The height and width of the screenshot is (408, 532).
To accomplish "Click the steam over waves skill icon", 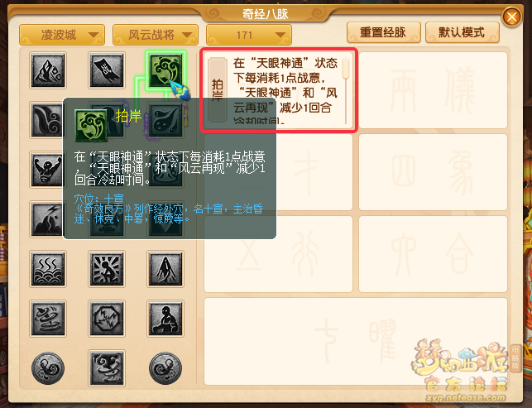I will point(48,269).
